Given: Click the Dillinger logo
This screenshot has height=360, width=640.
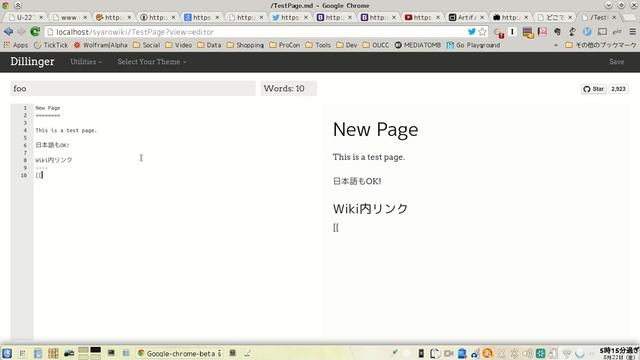Looking at the screenshot, I should pyautogui.click(x=32, y=62).
